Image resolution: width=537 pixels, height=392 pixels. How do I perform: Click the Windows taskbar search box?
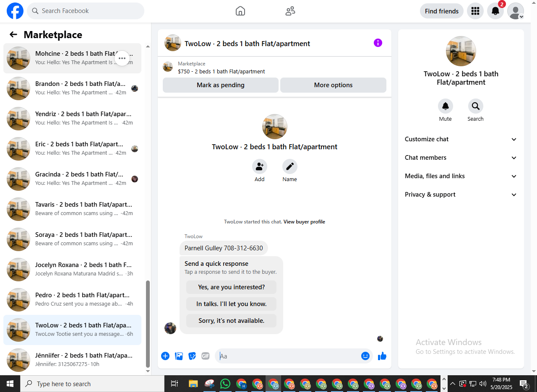(92, 384)
